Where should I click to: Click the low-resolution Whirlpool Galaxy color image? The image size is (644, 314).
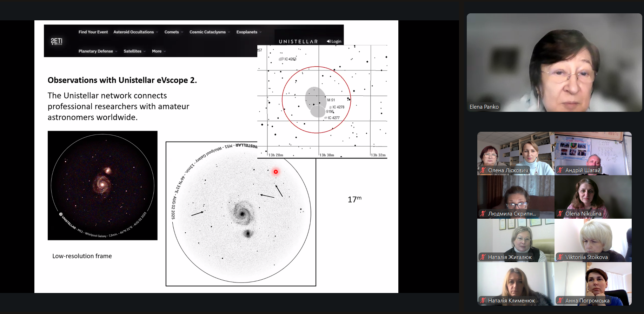[102, 185]
